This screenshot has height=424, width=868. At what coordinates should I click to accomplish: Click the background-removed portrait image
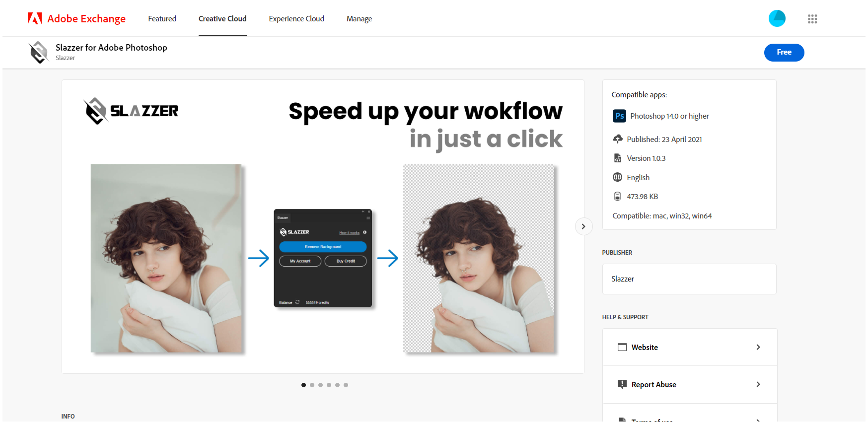pos(478,258)
